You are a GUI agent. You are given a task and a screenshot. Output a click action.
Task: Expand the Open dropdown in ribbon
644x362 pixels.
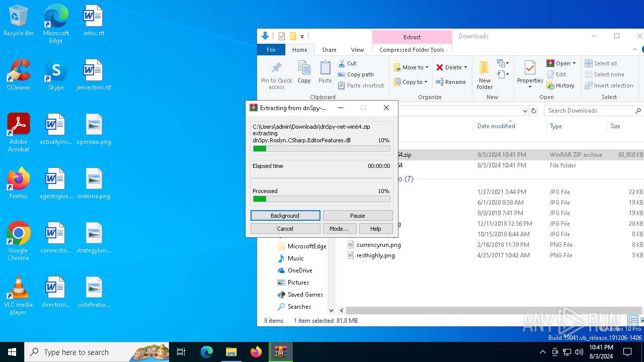574,64
